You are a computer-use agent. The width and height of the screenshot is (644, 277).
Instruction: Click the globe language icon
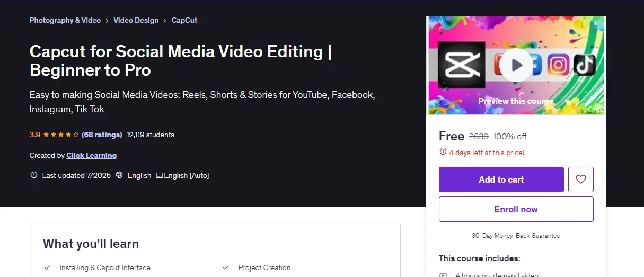point(119,175)
